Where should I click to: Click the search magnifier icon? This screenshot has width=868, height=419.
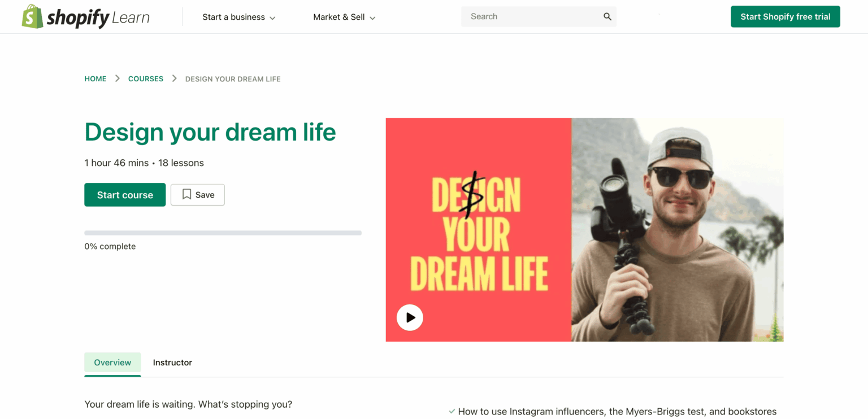tap(607, 16)
